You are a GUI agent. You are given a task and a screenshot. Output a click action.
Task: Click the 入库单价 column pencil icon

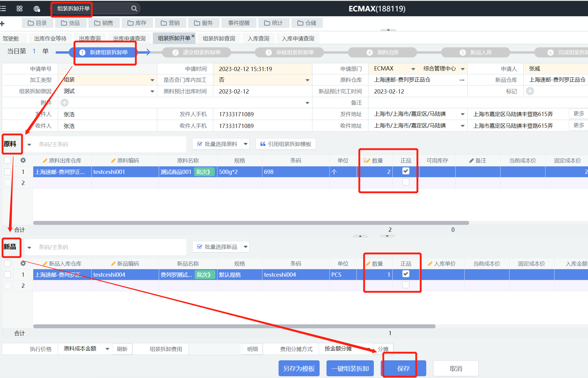click(430, 264)
